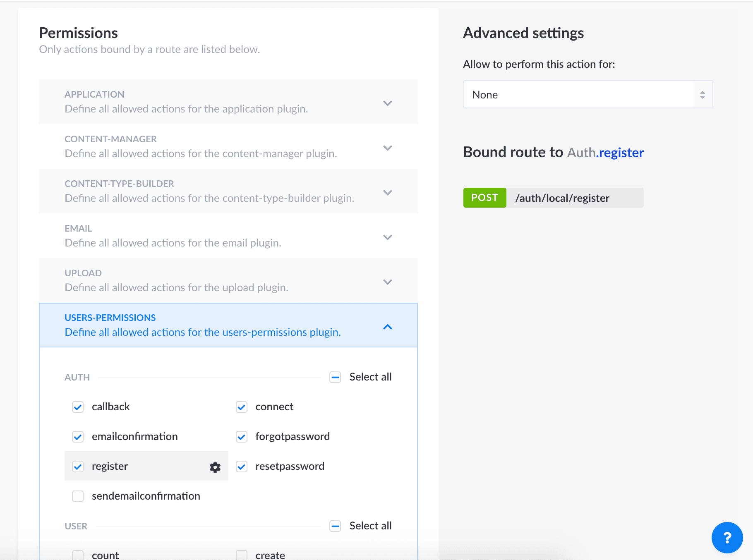Open the "Allow to perform this action for" dropdown

[588, 95]
